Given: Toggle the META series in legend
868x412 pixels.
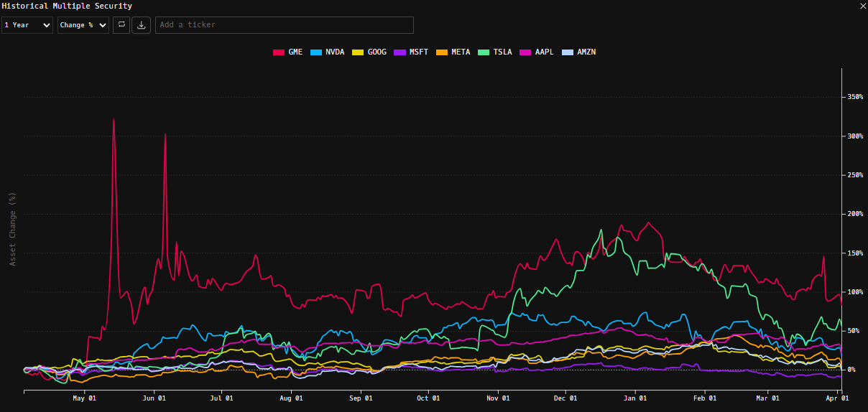Looking at the screenshot, I should click(x=453, y=52).
